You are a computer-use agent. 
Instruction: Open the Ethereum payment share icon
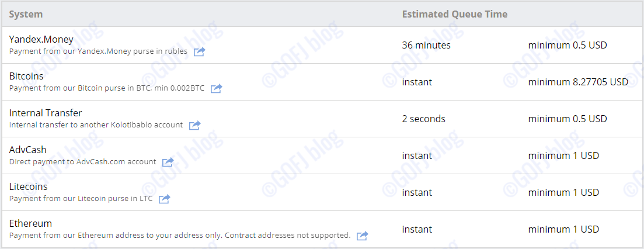[362, 236]
